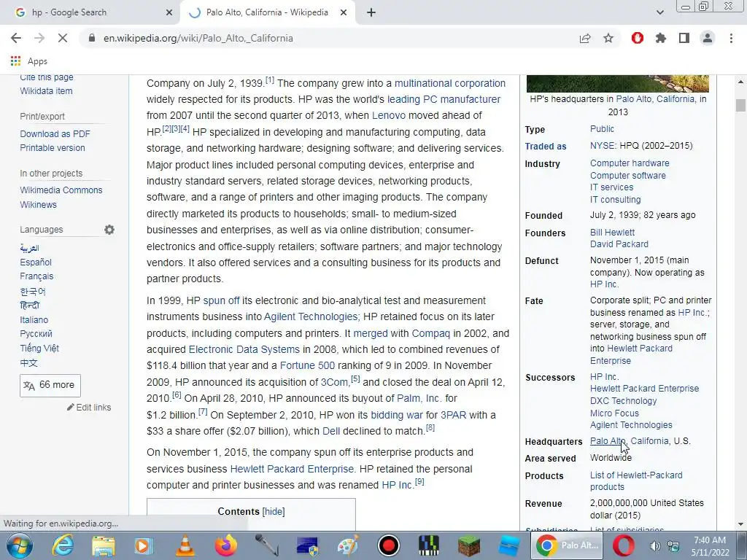This screenshot has width=747, height=560.
Task: Click citation reference [5]
Action: tap(355, 379)
